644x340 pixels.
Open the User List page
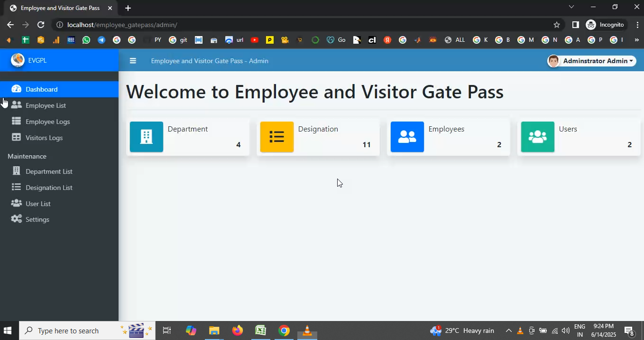38,204
